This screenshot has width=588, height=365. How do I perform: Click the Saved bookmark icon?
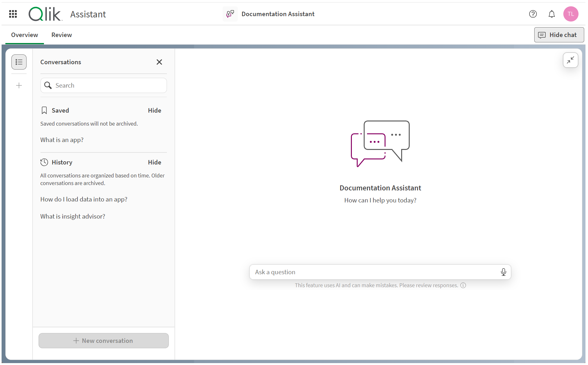[44, 110]
